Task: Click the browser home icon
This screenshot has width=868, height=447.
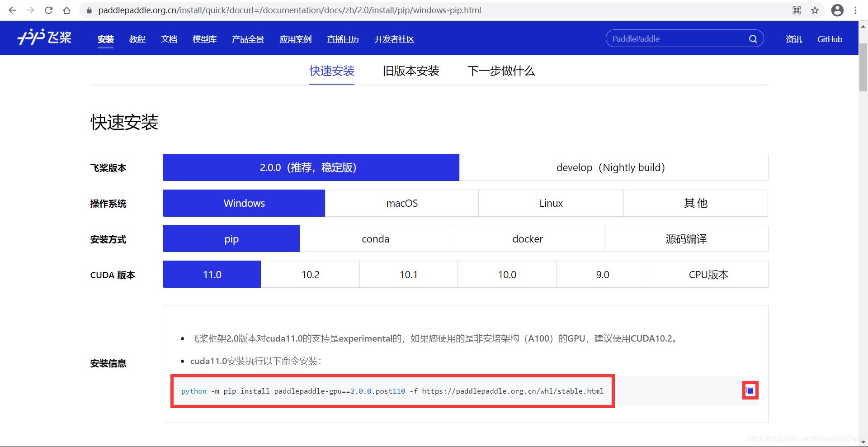Action: pyautogui.click(x=67, y=10)
